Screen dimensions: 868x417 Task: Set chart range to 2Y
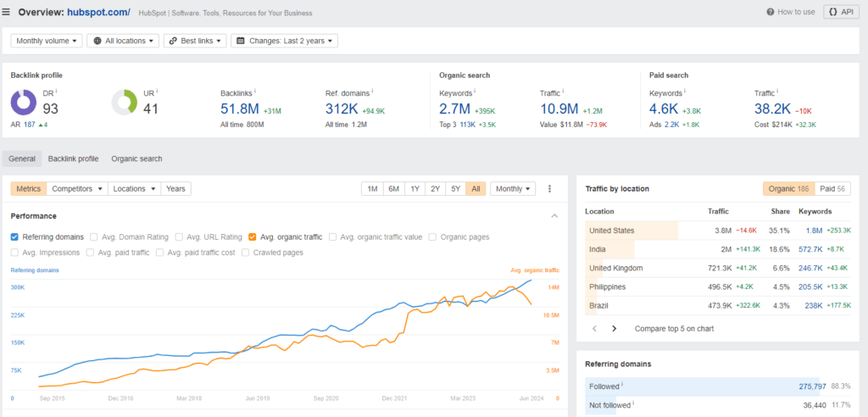point(435,189)
